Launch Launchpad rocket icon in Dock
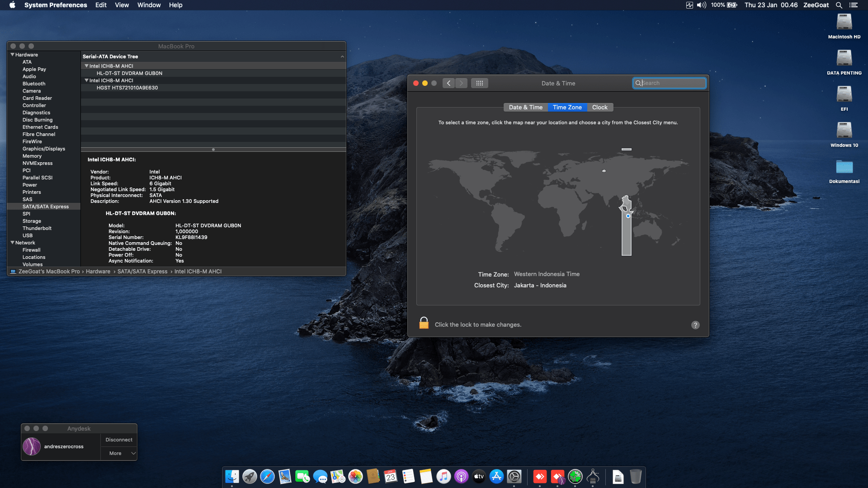Screen dimensions: 868x488 coord(250,476)
